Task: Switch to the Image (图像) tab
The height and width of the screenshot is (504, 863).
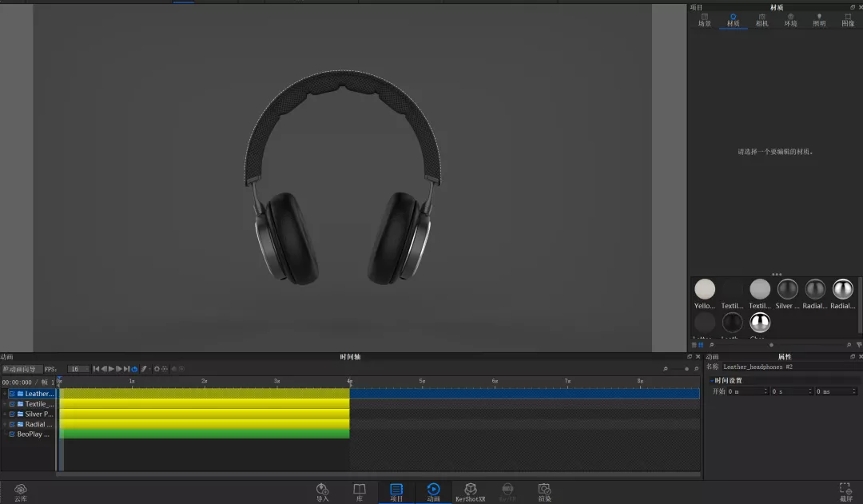Action: pyautogui.click(x=848, y=20)
